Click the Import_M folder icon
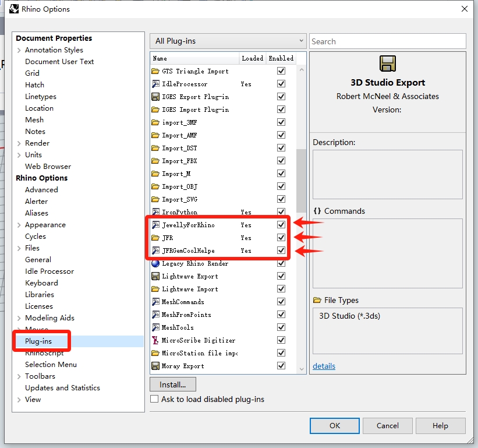Viewport: 478px width, 448px height. 155,174
